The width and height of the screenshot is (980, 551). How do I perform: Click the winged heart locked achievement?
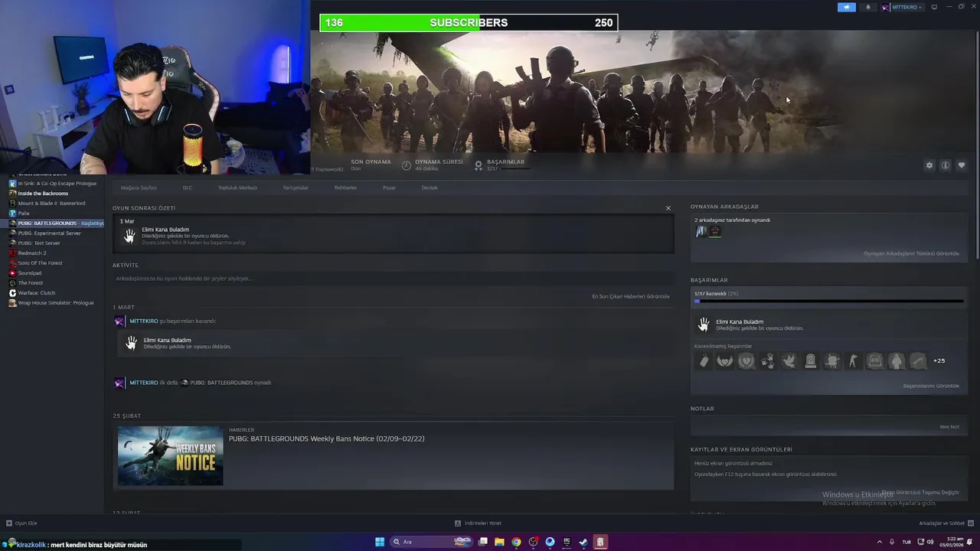click(x=725, y=361)
